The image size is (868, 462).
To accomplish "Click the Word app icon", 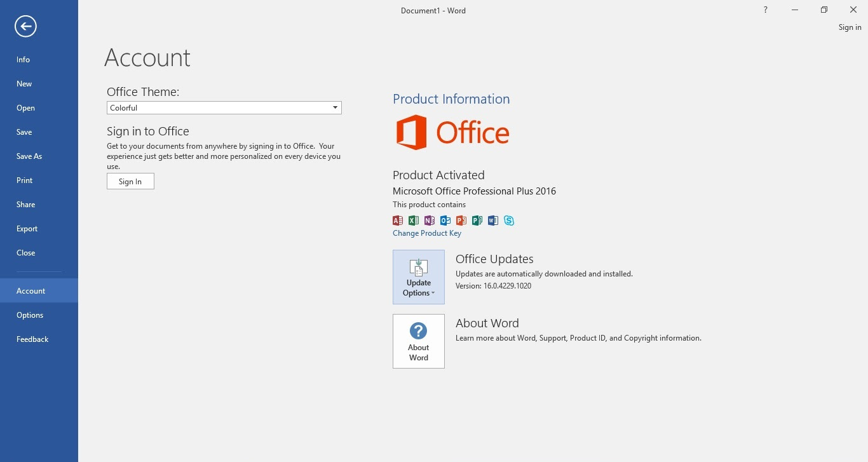I will [x=493, y=221].
